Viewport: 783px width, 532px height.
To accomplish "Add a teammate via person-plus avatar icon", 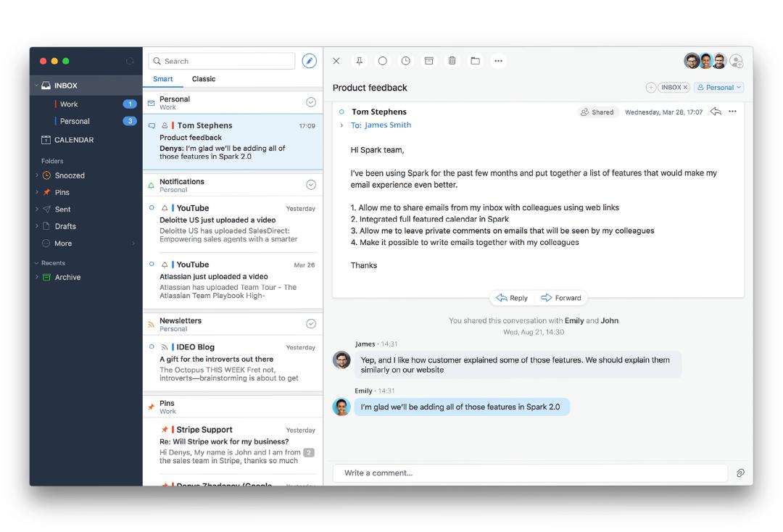I will pos(736,61).
